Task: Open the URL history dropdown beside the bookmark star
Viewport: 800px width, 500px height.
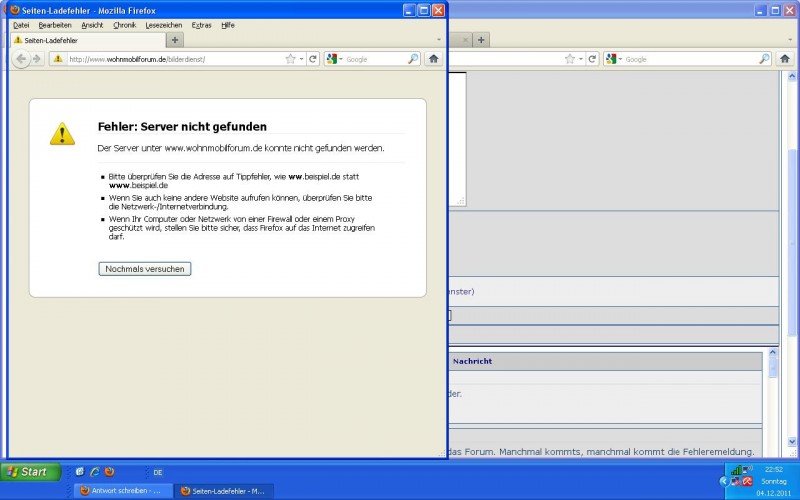Action: pyautogui.click(x=301, y=59)
